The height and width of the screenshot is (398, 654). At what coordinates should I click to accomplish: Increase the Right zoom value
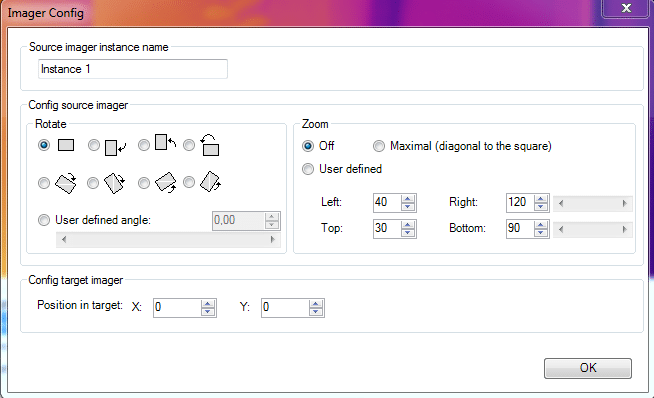point(541,199)
